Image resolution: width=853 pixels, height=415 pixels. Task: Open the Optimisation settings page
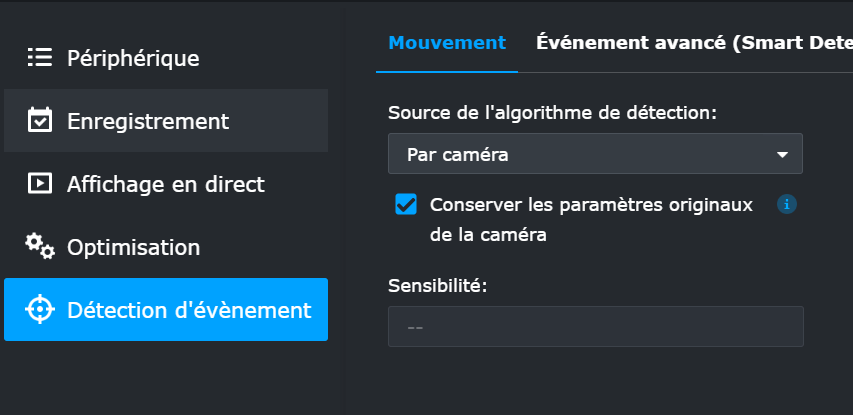(166, 247)
